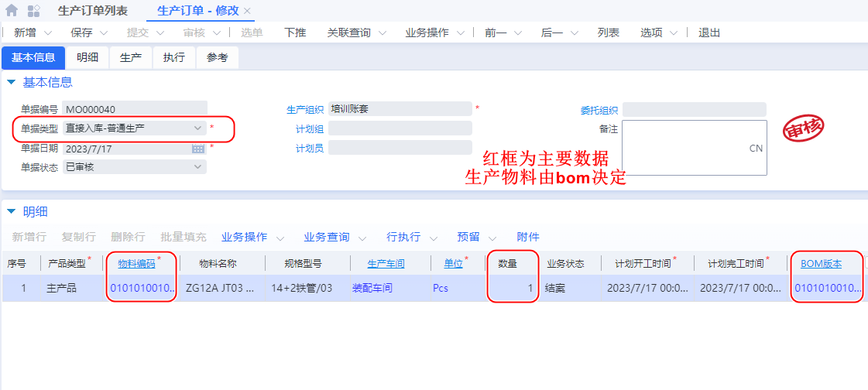Open the BOM版本 value link in row 1

828,288
